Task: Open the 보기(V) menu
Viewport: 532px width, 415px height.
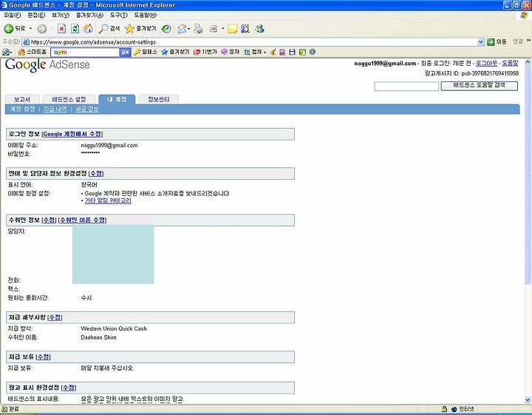Action: (61, 15)
